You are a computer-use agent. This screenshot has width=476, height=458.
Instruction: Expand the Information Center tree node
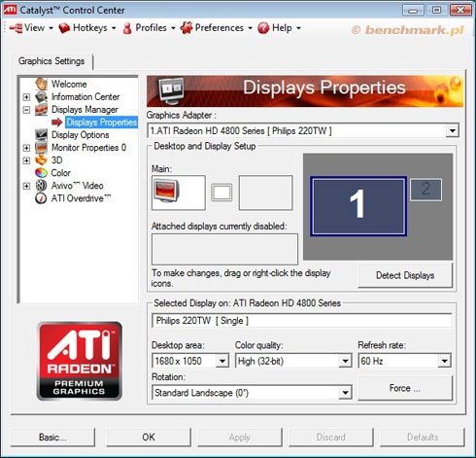point(26,97)
